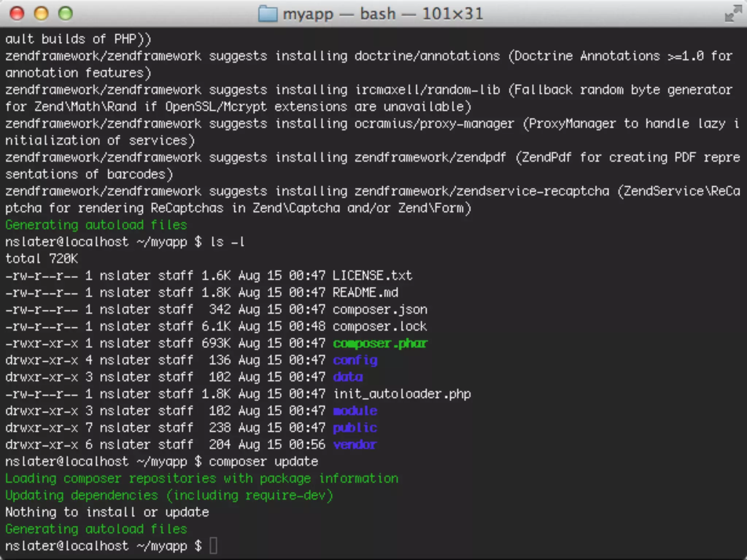The image size is (747, 560).
Task: Click the blue vendor directory name
Action: pyautogui.click(x=355, y=445)
